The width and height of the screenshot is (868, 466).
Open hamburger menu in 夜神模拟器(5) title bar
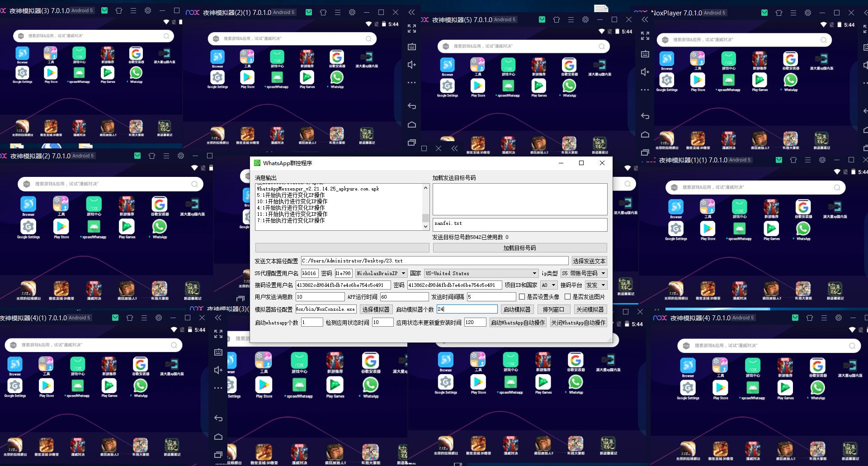[571, 19]
